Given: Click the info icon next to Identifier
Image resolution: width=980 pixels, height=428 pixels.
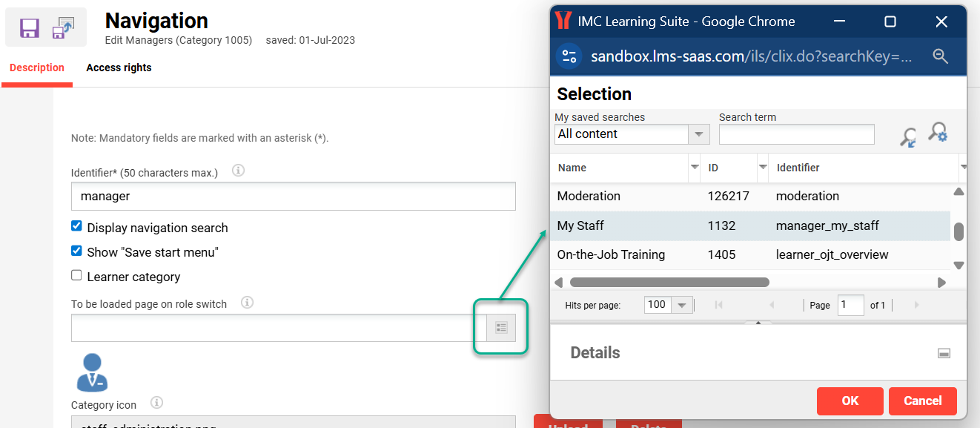Looking at the screenshot, I should click(238, 170).
